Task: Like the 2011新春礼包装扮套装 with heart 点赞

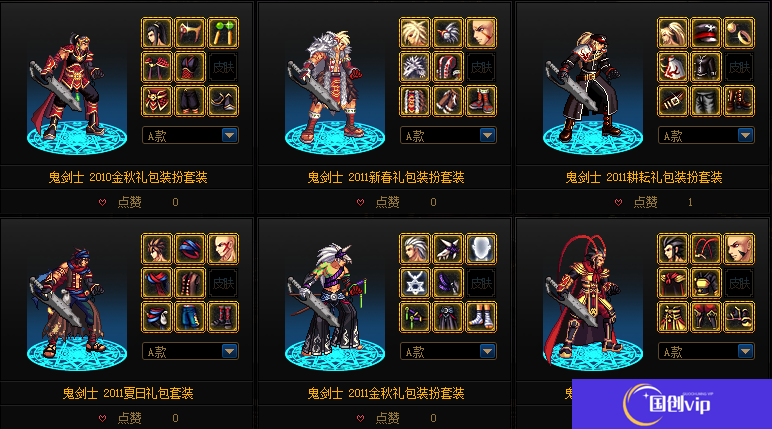Action: (378, 202)
